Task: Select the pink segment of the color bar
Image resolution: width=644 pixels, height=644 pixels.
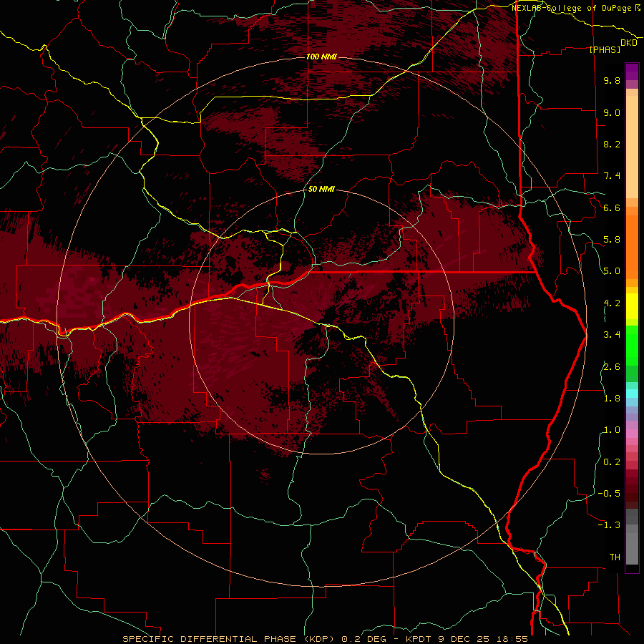Action: pyautogui.click(x=632, y=434)
